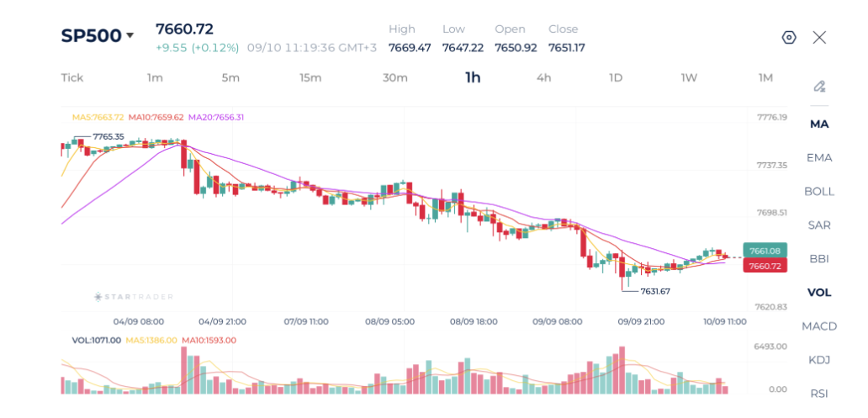
Task: Enable the BOLL indicator
Action: [819, 192]
